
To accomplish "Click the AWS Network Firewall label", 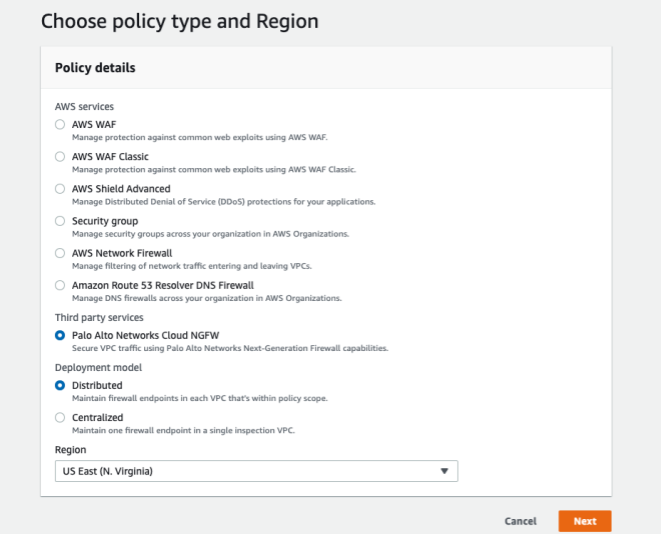I will click(122, 252).
